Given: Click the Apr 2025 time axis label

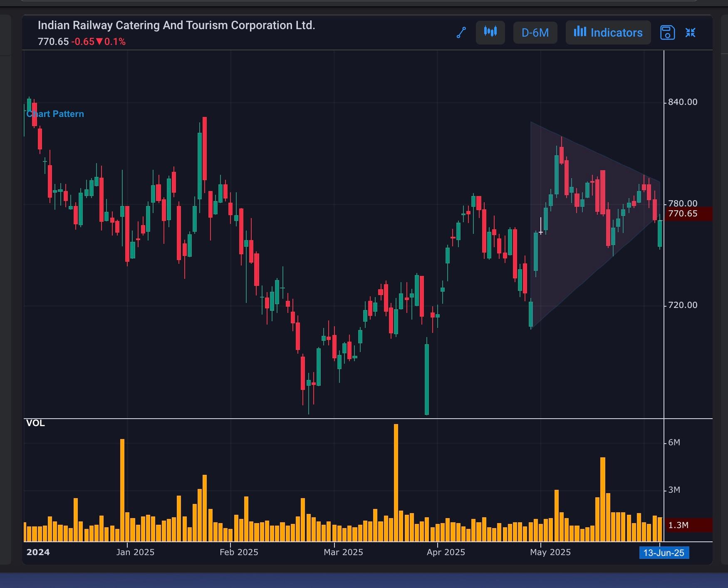Looking at the screenshot, I should coord(446,552).
